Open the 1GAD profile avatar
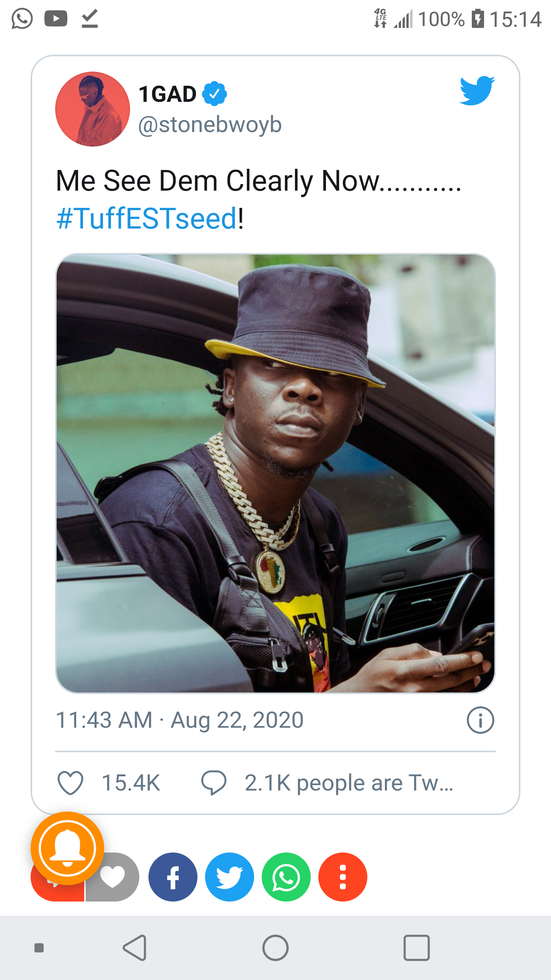Screen dimensions: 551x980 click(93, 109)
